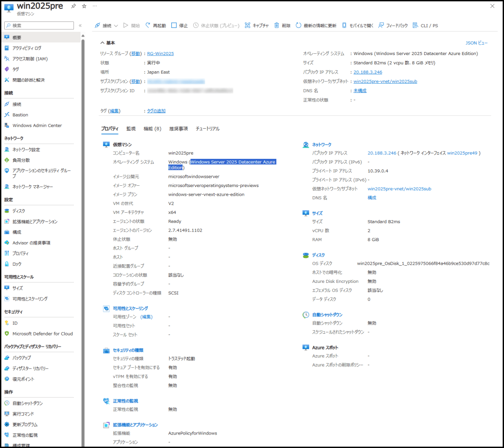Mark win2025pre as favorite with star icon
Screen dimensions: 504x448
tap(84, 6)
